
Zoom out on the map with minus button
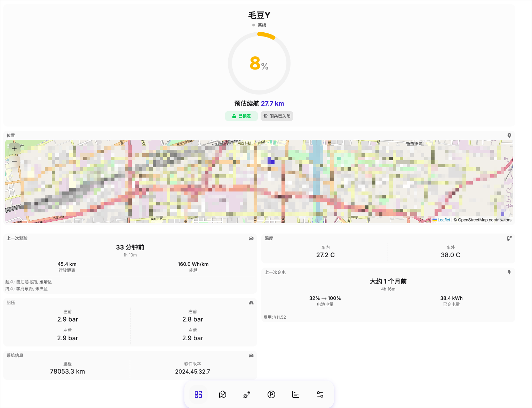tap(14, 161)
